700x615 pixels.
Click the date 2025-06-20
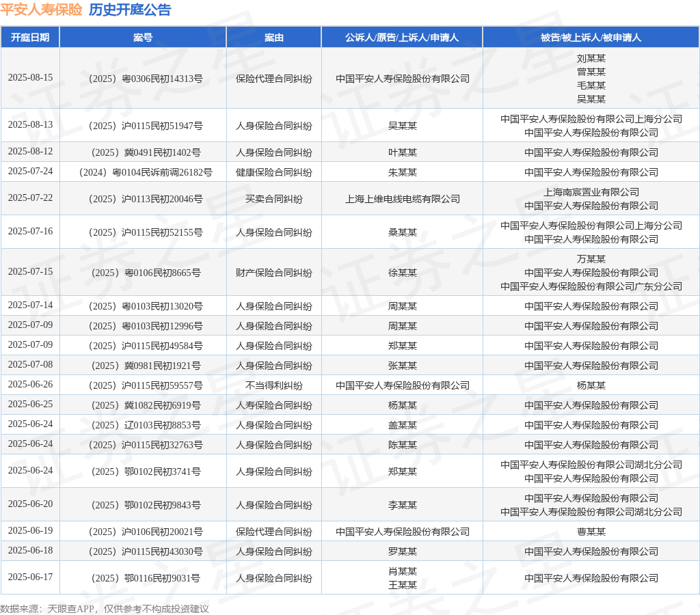pyautogui.click(x=30, y=504)
